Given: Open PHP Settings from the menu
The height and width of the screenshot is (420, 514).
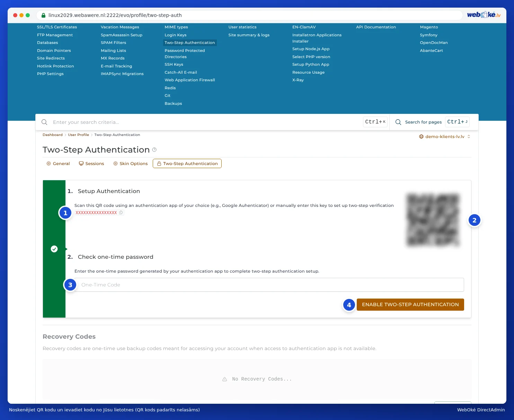Looking at the screenshot, I should pos(50,74).
